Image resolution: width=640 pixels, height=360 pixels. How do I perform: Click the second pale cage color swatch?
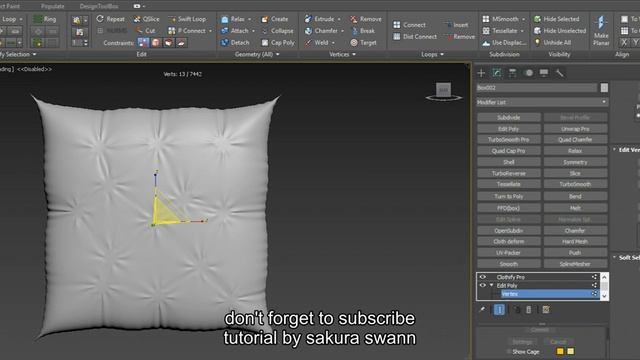(x=571, y=351)
